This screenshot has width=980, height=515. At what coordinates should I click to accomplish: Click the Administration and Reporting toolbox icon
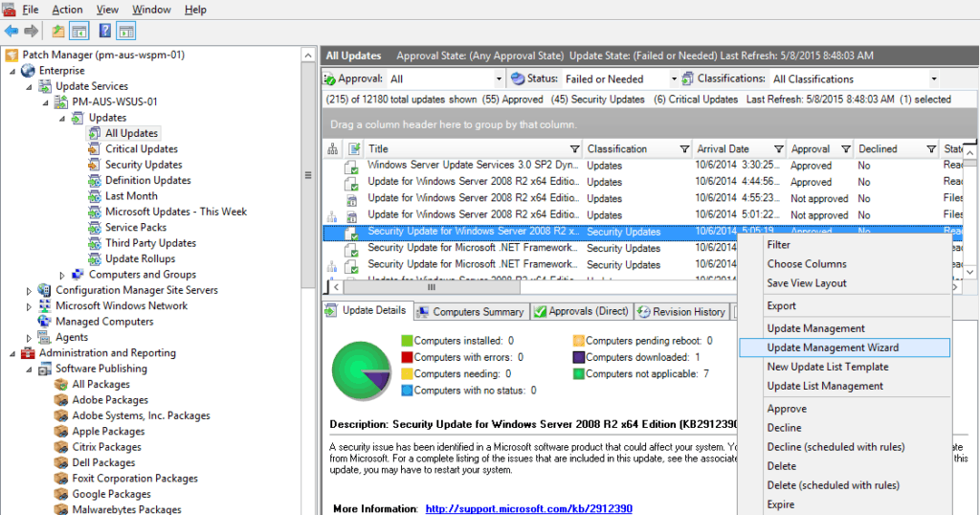(28, 353)
